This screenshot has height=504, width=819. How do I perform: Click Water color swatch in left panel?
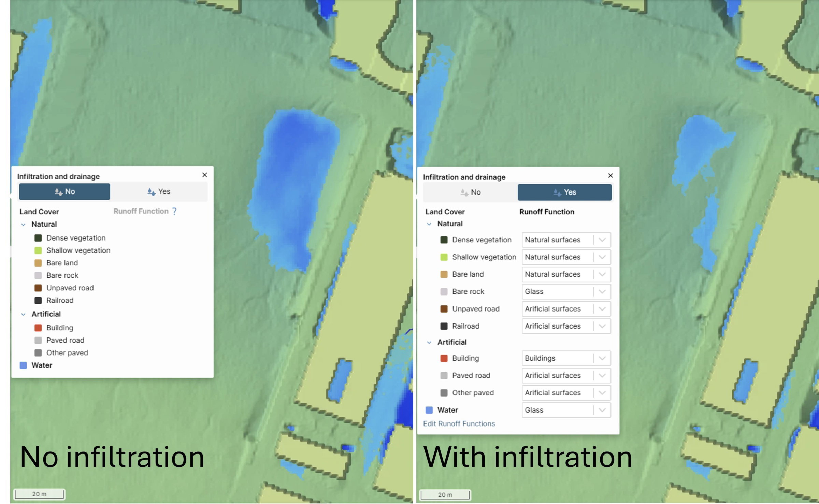tap(23, 365)
